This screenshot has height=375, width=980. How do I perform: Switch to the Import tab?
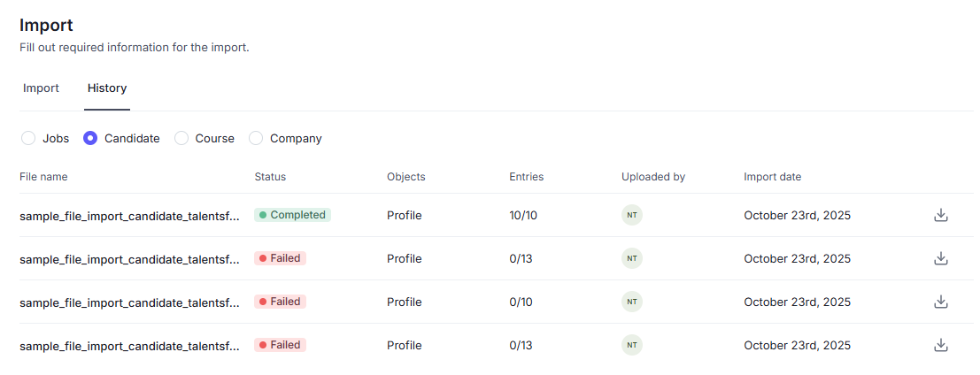[x=41, y=88]
